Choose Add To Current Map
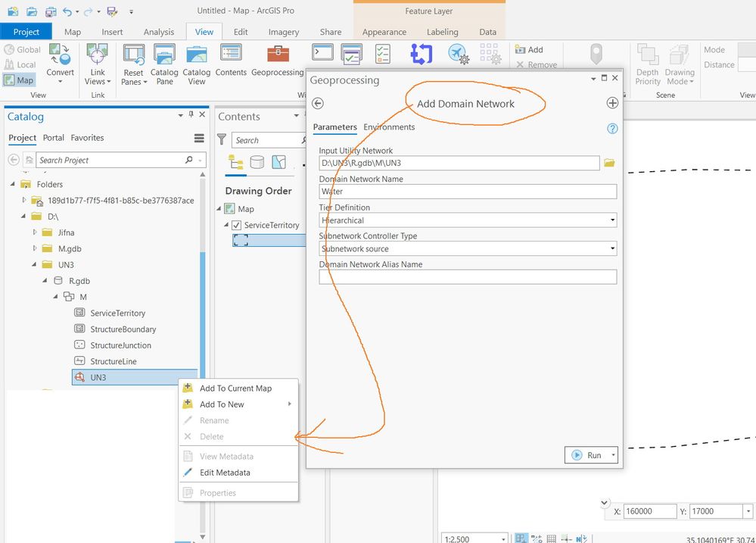The width and height of the screenshot is (756, 543). [x=235, y=389]
